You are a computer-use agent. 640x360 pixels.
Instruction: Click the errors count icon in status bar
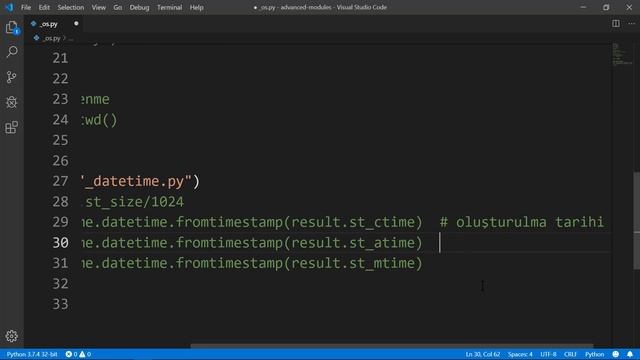(x=69, y=354)
